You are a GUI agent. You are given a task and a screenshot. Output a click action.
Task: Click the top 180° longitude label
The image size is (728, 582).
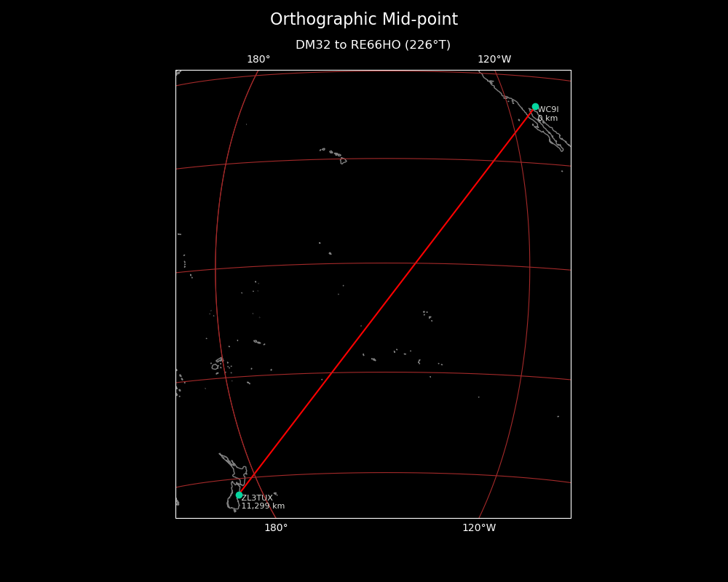258,60
